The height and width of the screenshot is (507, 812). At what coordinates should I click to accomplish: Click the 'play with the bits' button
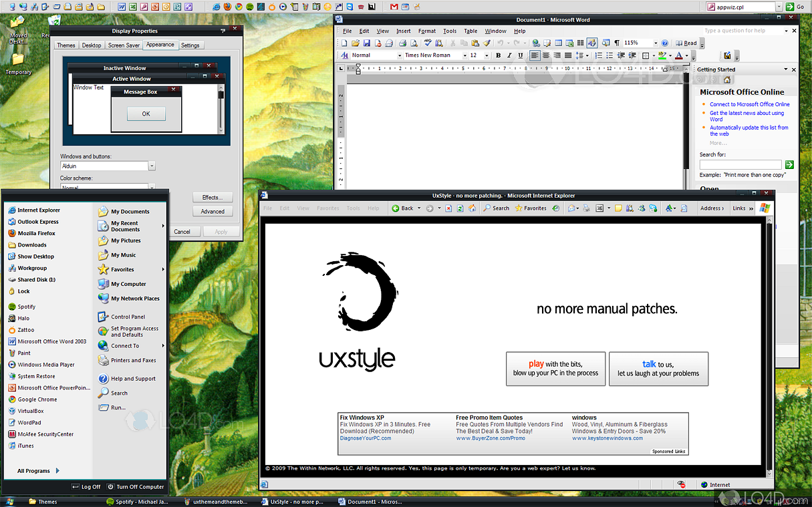pyautogui.click(x=555, y=369)
